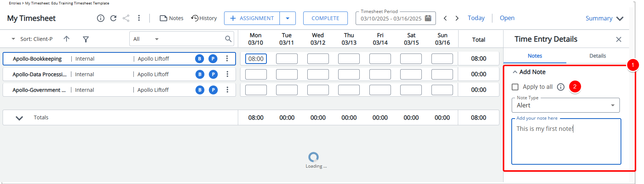The image size is (644, 184).
Task: Toggle ascending sort order arrow
Action: point(67,39)
